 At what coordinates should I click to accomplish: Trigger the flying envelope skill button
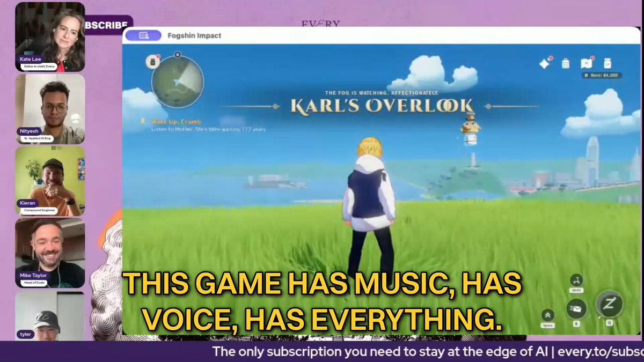[x=576, y=309]
